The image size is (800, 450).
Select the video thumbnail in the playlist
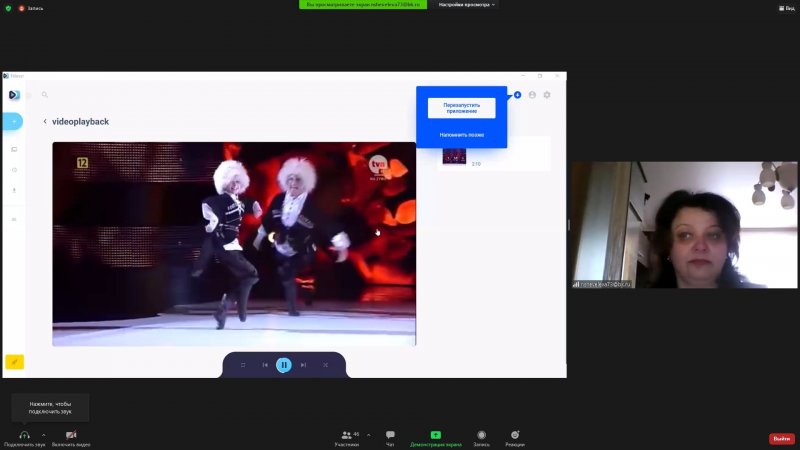click(454, 156)
